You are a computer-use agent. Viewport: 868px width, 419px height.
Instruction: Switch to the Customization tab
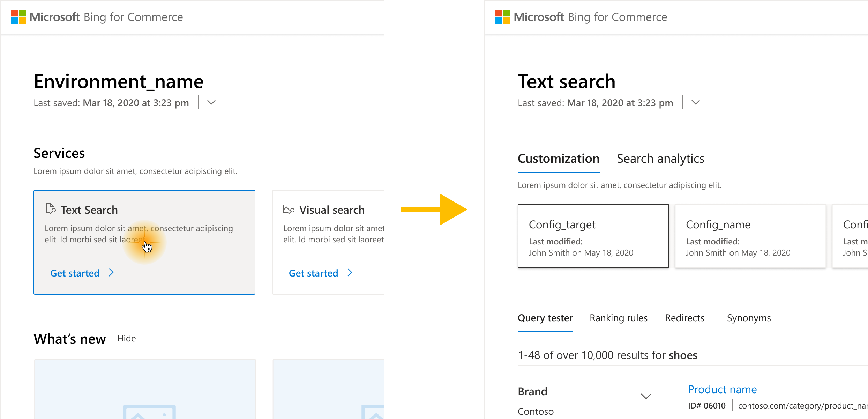559,159
